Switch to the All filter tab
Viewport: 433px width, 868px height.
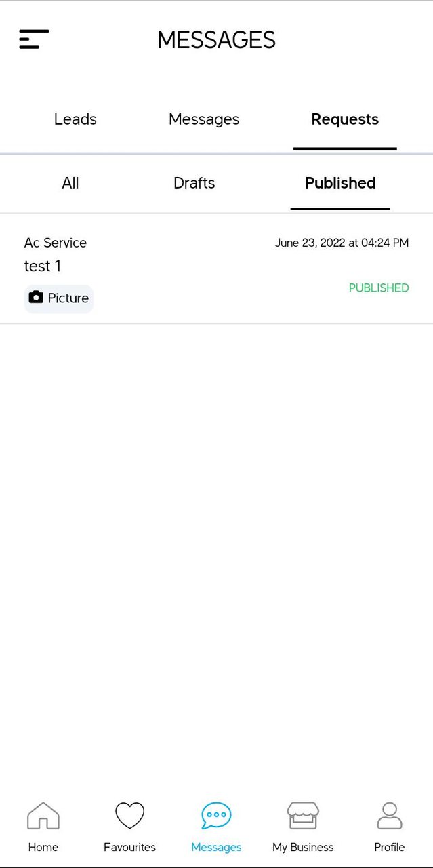coord(70,183)
